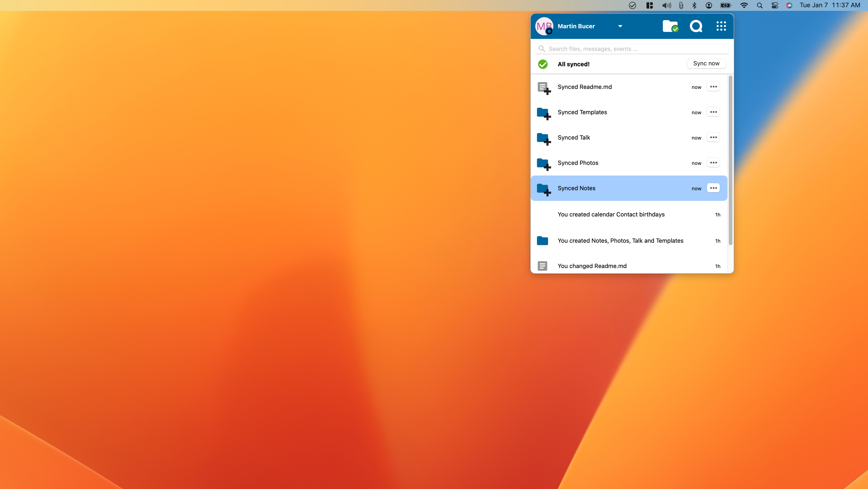Open 'You created calendar Contact birthdays' entry
The image size is (868, 489).
pos(629,214)
